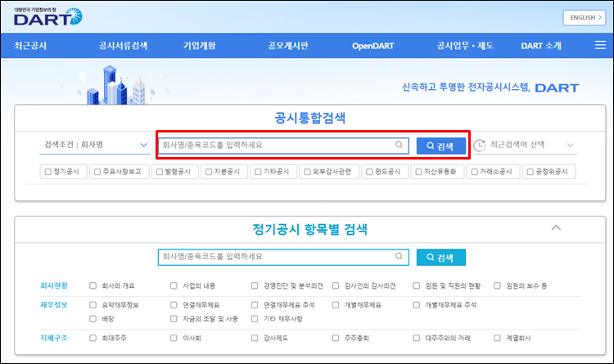Check the 지분공시 filter

[209, 172]
